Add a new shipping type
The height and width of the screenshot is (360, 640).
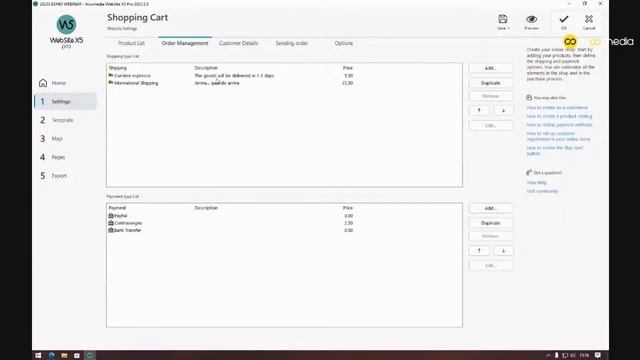[491, 68]
